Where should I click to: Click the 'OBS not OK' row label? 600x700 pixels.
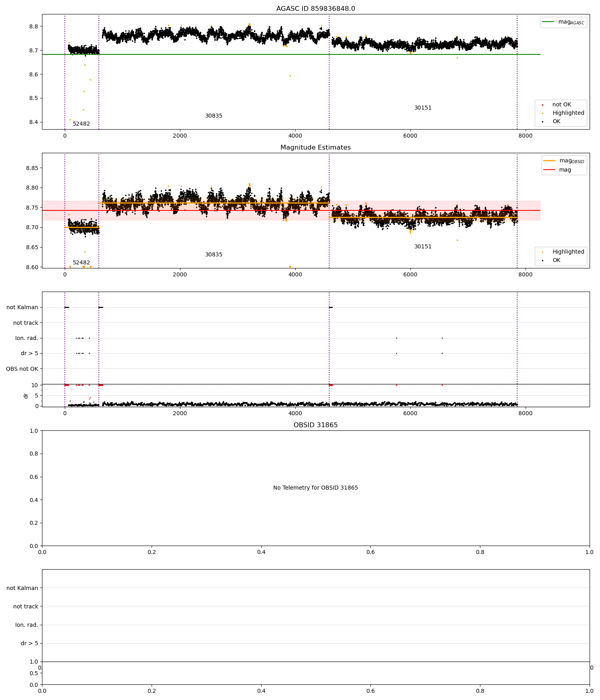[x=22, y=369]
